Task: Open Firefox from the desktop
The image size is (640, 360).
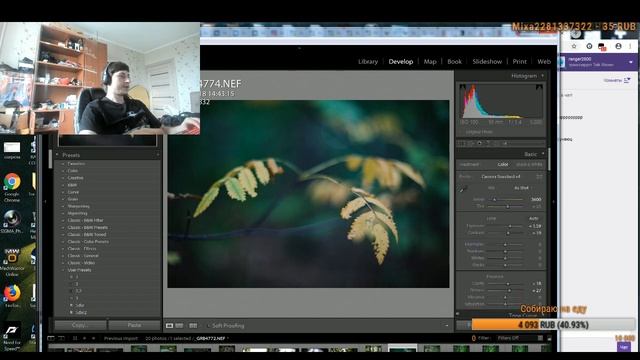Action: [x=12, y=296]
